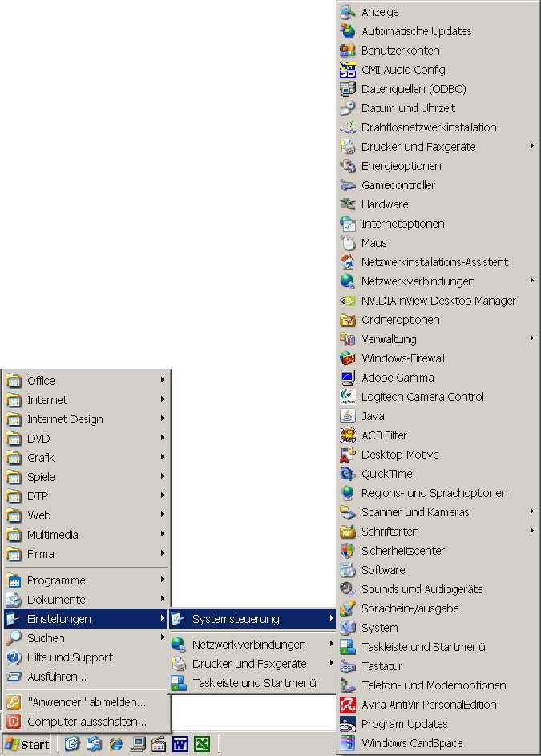541x756 pixels.
Task: Launch Internet Explorer from quick launch
Action: 115,745
